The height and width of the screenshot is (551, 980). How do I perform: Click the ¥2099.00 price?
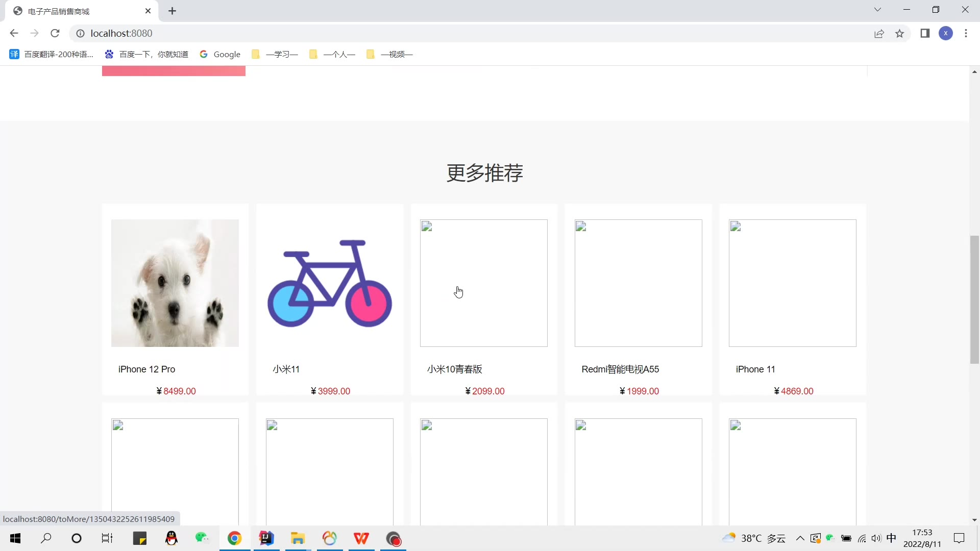(485, 391)
